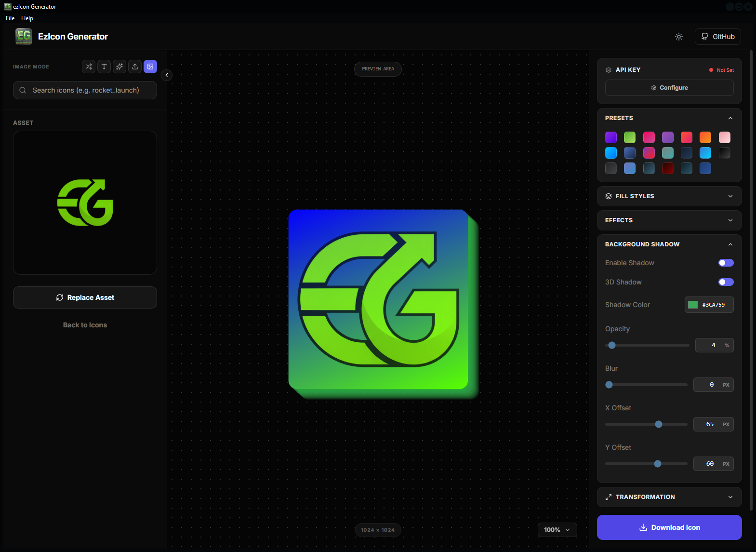Screen dimensions: 756x552
Task: Focus the search icons input field
Action: 85,90
